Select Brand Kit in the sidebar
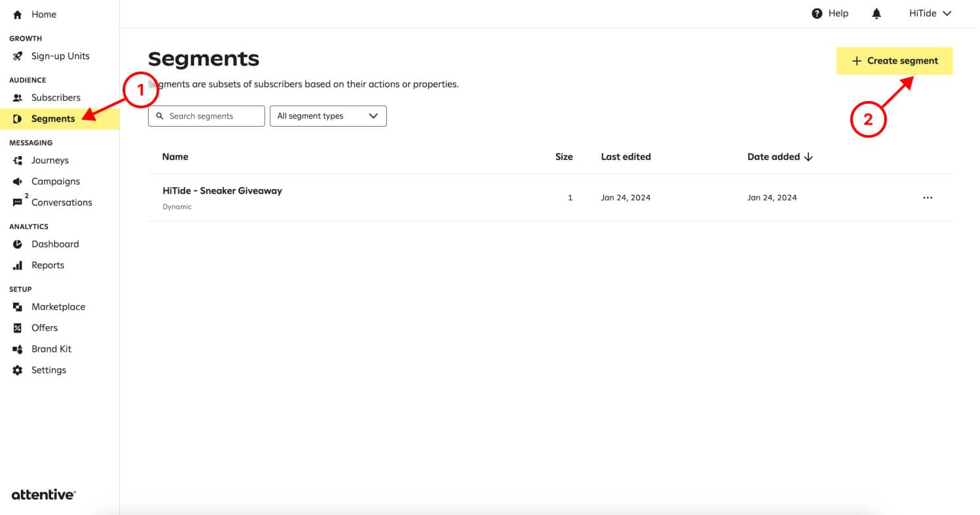The image size is (980, 515). click(x=51, y=349)
